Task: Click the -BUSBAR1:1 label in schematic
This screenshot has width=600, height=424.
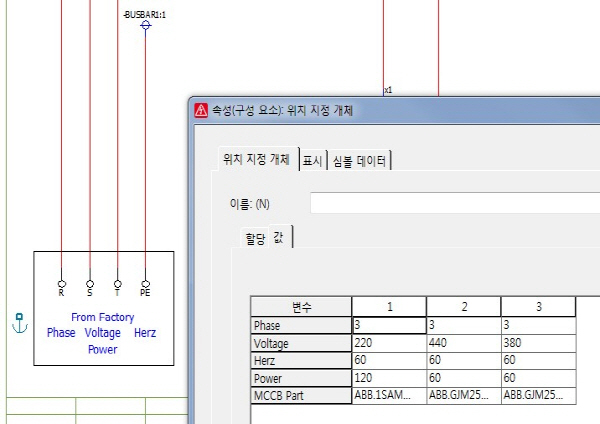Action: click(x=144, y=15)
